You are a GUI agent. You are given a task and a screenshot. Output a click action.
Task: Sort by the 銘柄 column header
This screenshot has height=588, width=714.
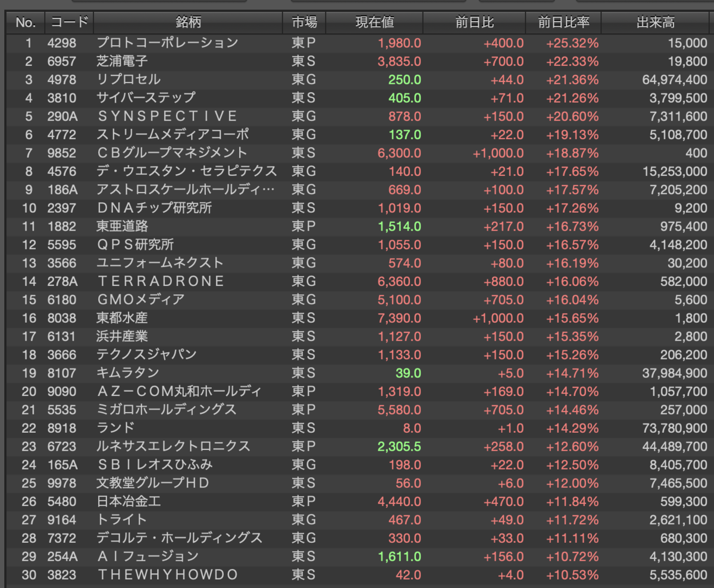point(188,23)
